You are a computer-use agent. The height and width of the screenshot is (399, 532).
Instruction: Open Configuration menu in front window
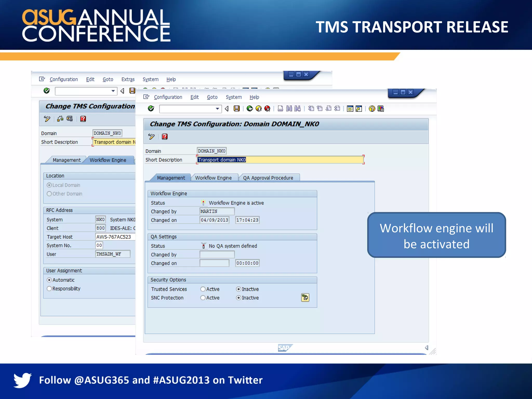click(x=168, y=97)
